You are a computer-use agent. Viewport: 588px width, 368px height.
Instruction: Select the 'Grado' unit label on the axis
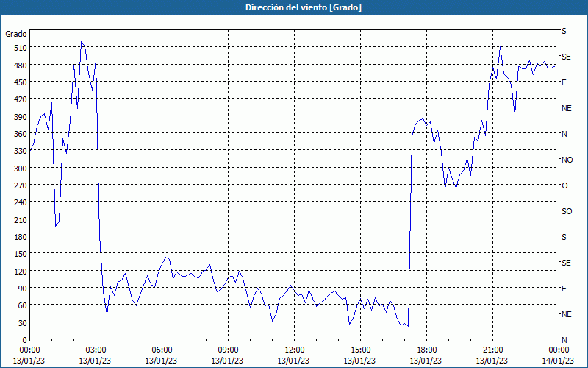pyautogui.click(x=16, y=34)
